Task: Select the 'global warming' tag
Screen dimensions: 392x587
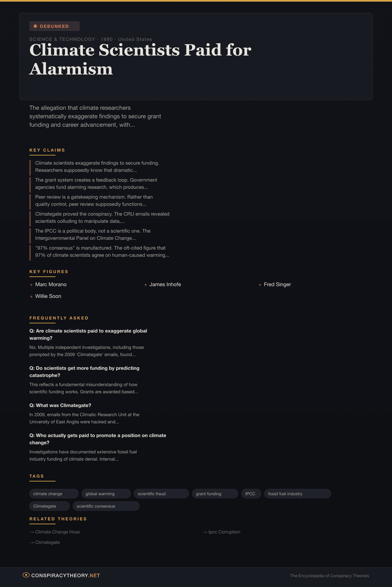Action: point(106,494)
